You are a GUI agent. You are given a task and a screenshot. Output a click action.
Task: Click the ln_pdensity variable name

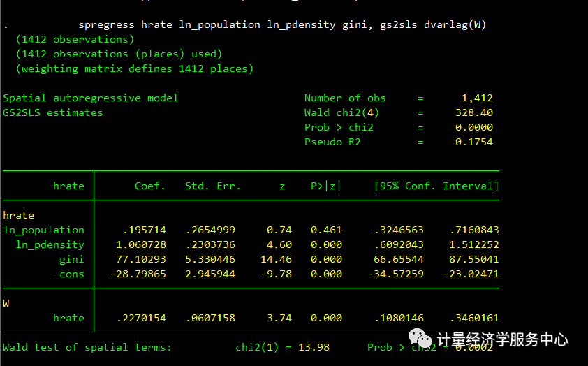tap(50, 245)
